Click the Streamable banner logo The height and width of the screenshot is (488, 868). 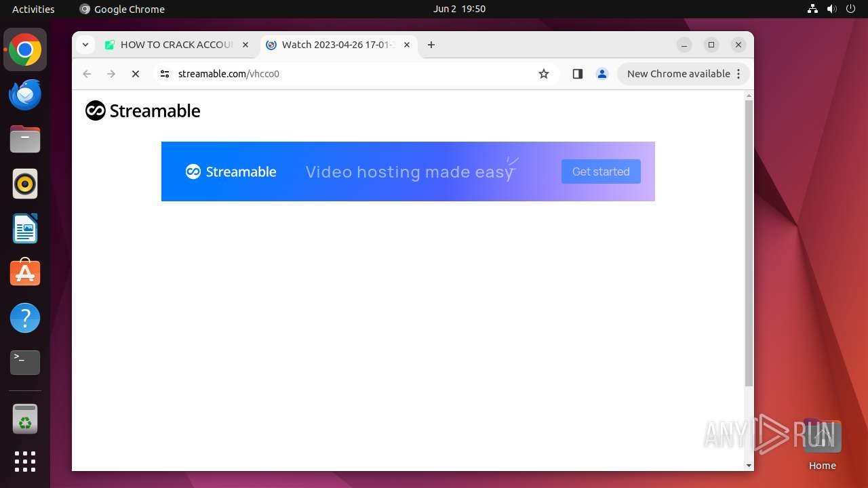pos(231,171)
